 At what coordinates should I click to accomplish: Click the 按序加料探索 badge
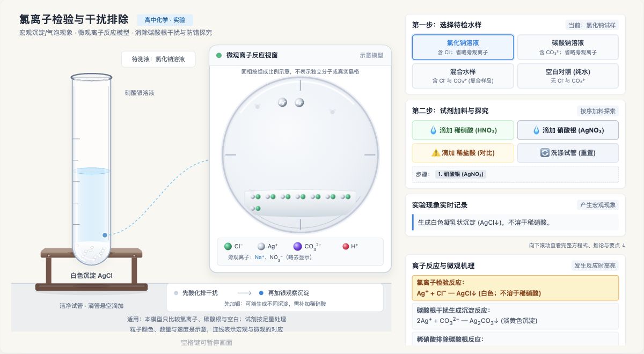[x=597, y=111]
